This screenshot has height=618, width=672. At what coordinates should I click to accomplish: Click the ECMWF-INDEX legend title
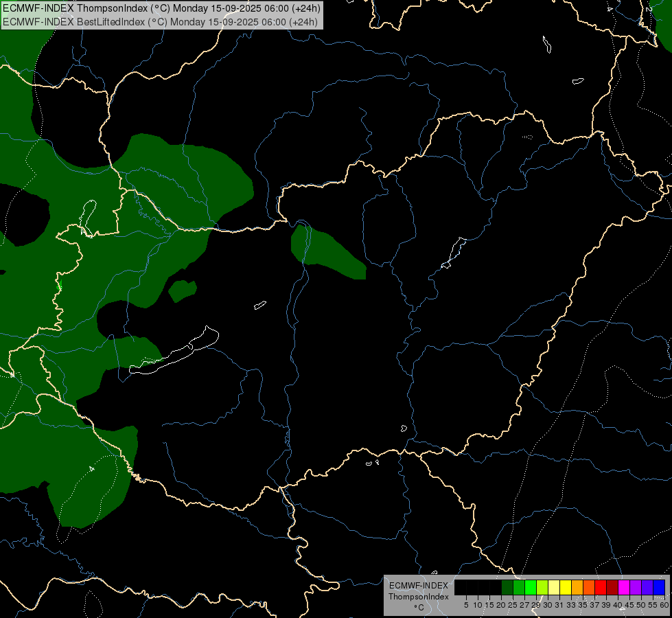tap(418, 586)
